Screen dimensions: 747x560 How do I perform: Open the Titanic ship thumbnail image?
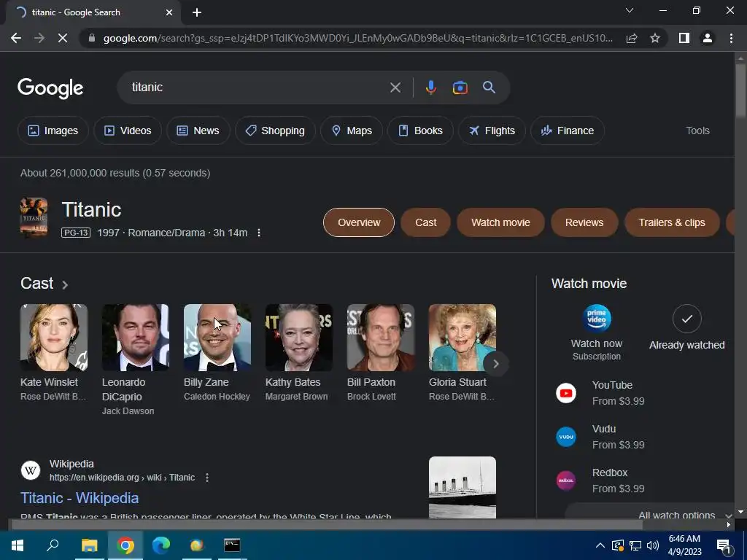(462, 487)
